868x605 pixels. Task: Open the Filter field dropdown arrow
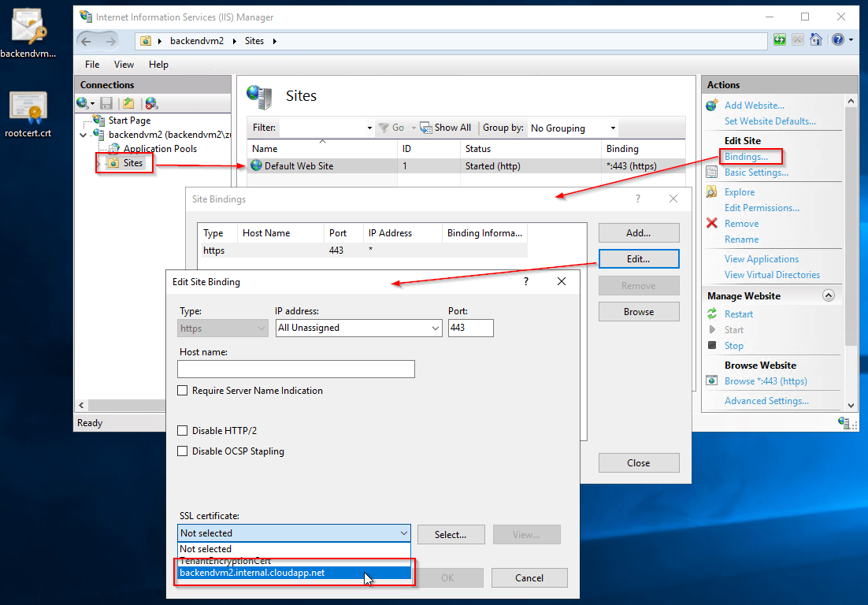pyautogui.click(x=369, y=128)
